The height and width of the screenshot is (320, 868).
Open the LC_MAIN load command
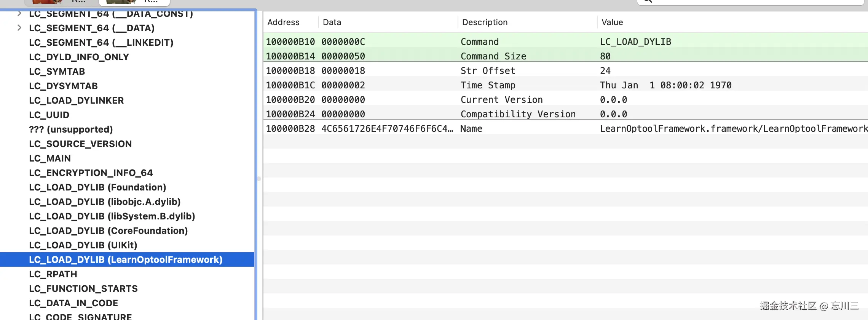pos(50,158)
